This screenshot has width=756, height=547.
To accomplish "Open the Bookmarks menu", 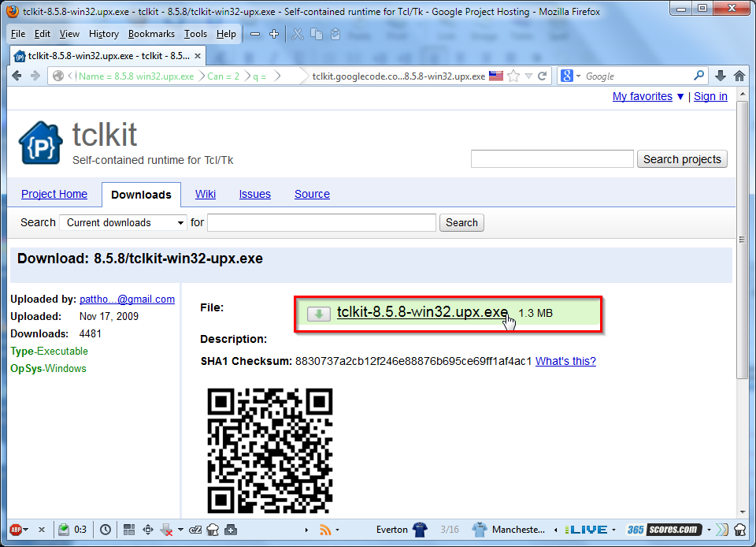I will tap(151, 34).
